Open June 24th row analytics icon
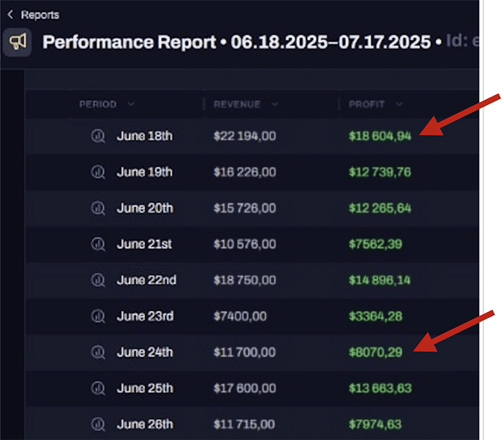 tap(98, 353)
